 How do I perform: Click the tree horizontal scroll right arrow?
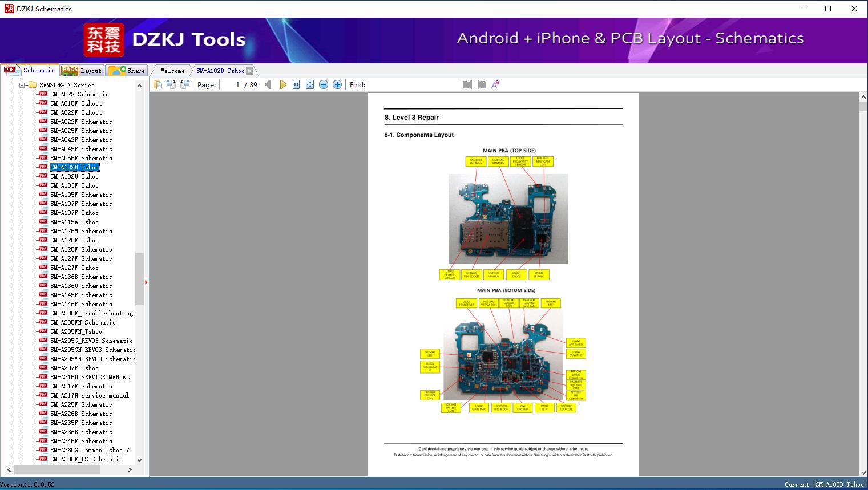click(x=130, y=469)
